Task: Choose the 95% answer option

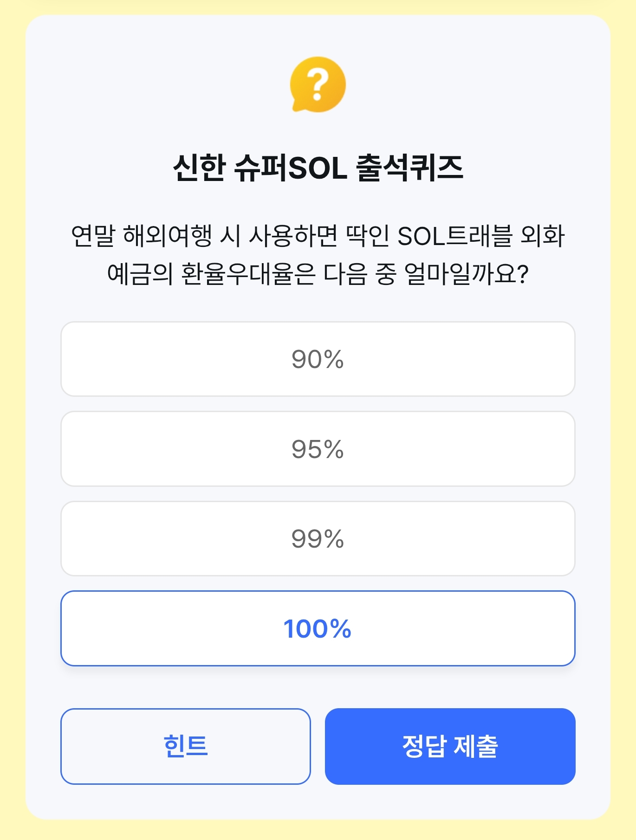Action: click(318, 449)
